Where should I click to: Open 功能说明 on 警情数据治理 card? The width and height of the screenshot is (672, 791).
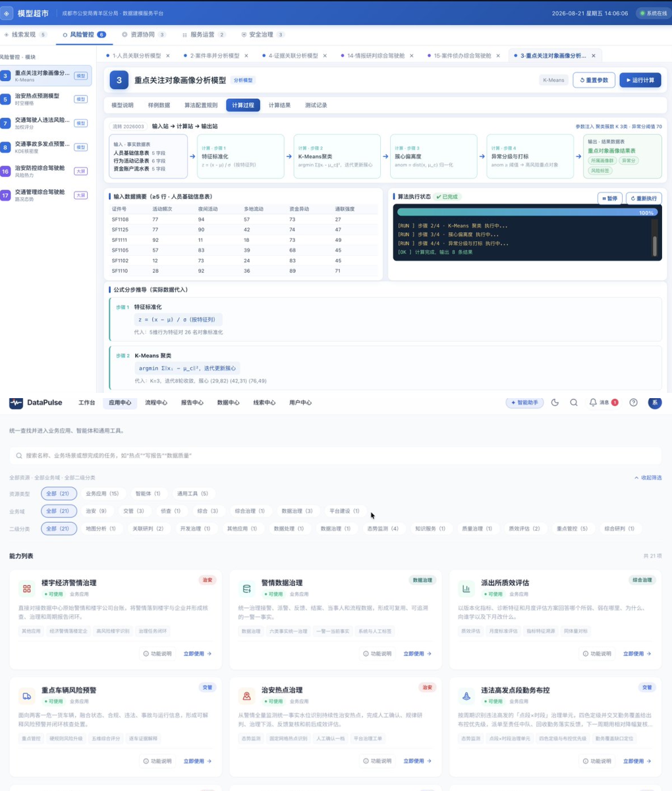(377, 654)
